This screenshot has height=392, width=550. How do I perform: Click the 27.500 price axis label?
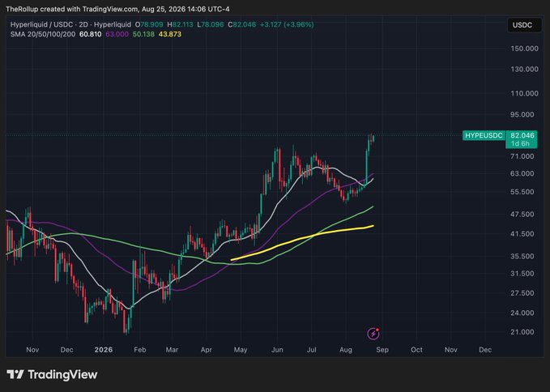click(522, 292)
